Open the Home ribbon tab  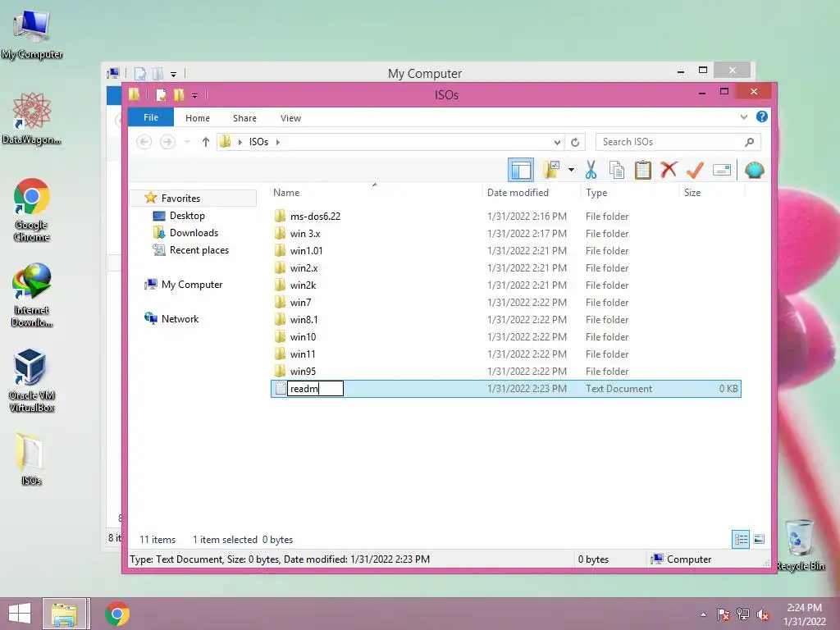coord(198,118)
